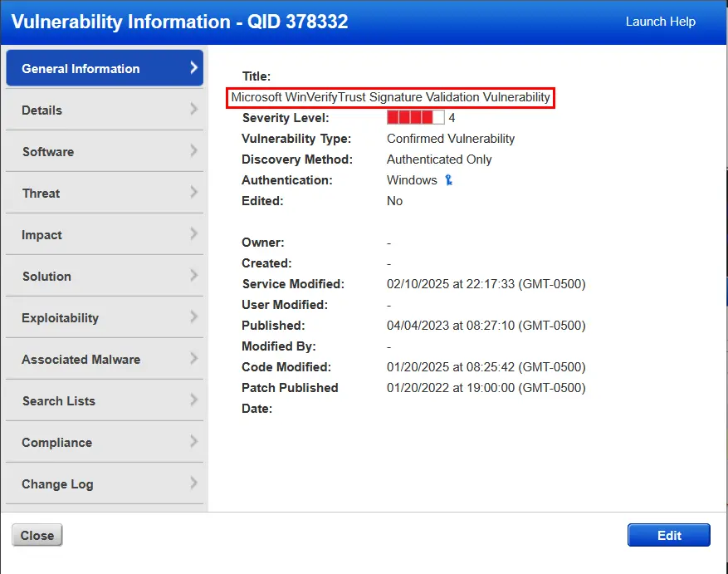Click the Service Modified date 02/10/2025
Image resolution: width=728 pixels, height=574 pixels.
486,284
